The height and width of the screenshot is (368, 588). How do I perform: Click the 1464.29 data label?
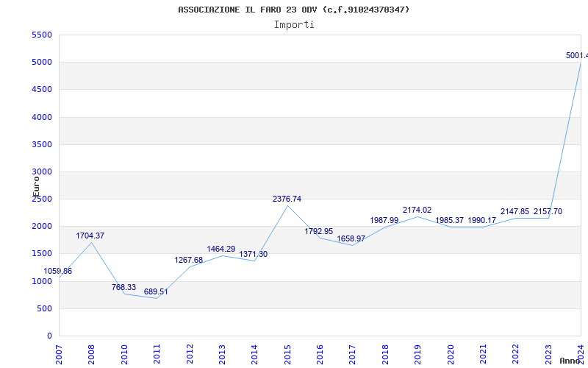click(221, 249)
